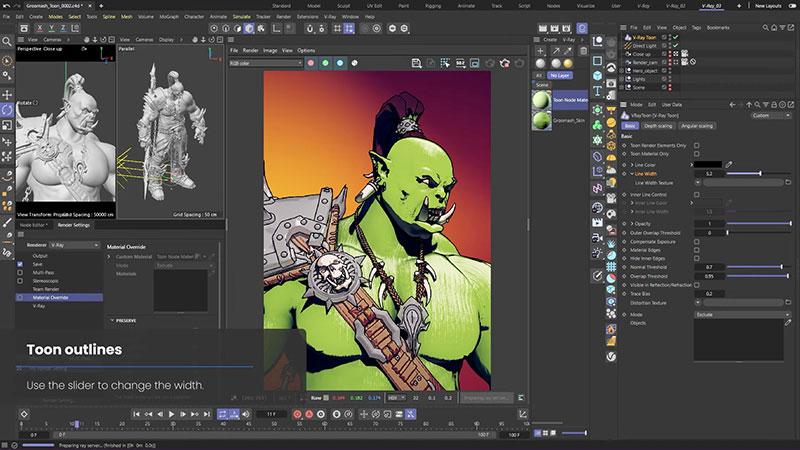The image size is (800, 450).
Task: Jump to the start of the timeline
Action: point(136,414)
